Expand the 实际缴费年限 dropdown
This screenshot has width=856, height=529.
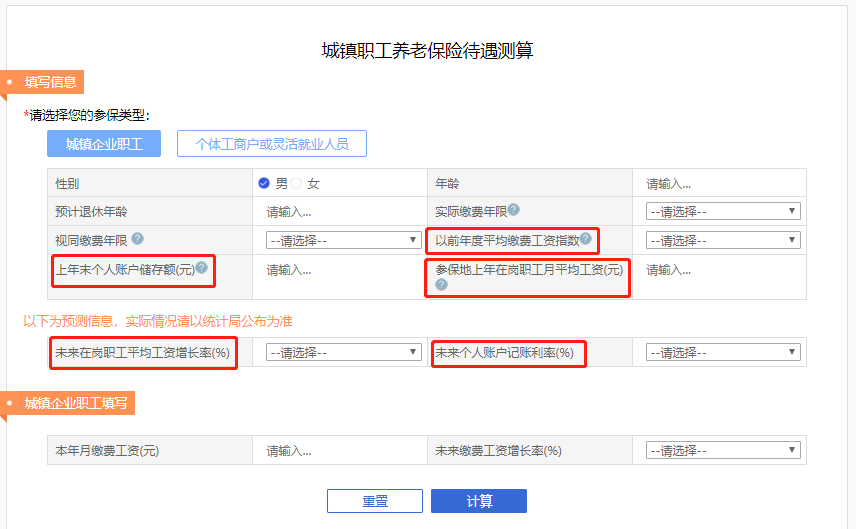[723, 211]
